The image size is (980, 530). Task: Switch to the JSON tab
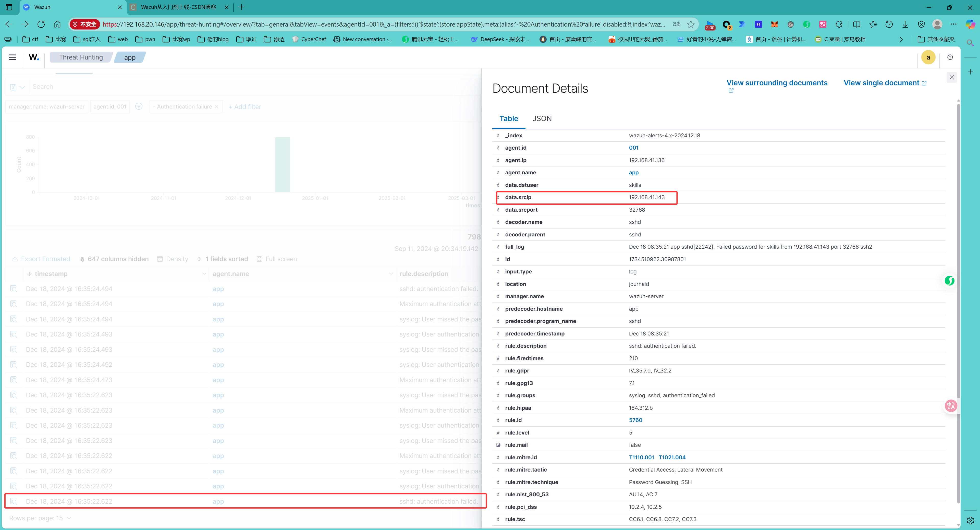542,118
